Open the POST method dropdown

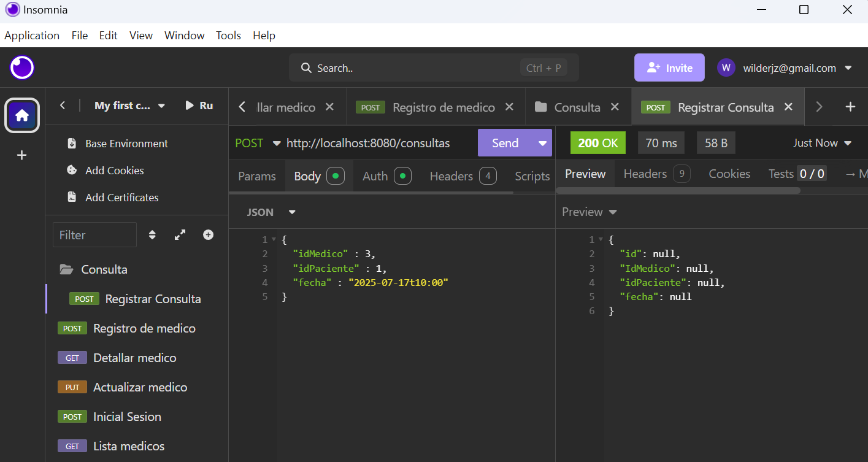click(258, 143)
